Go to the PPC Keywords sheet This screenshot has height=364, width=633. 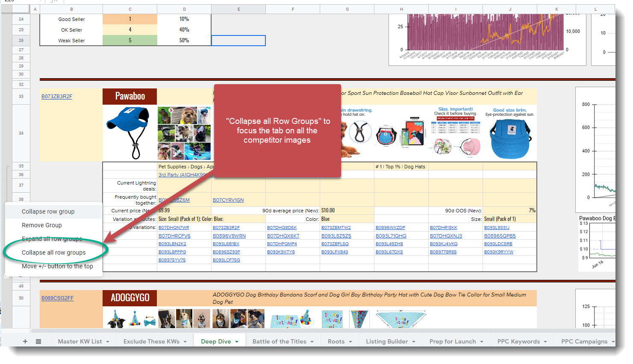pos(518,341)
